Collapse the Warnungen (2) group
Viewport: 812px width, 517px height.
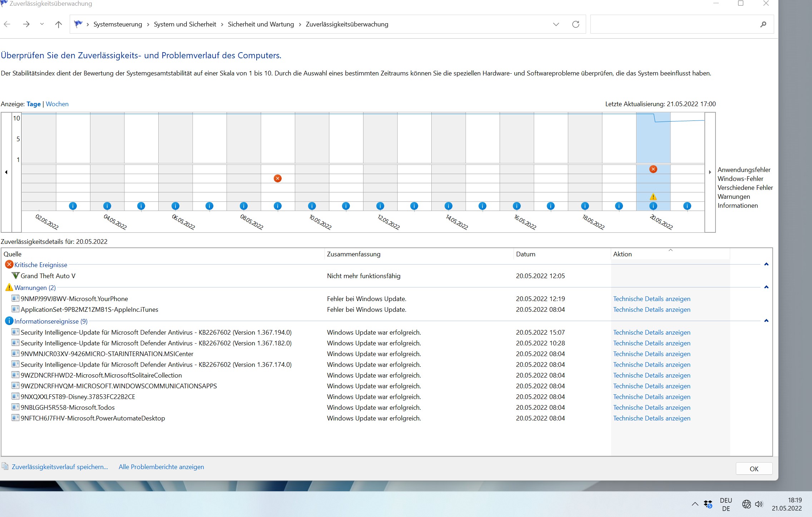(766, 287)
